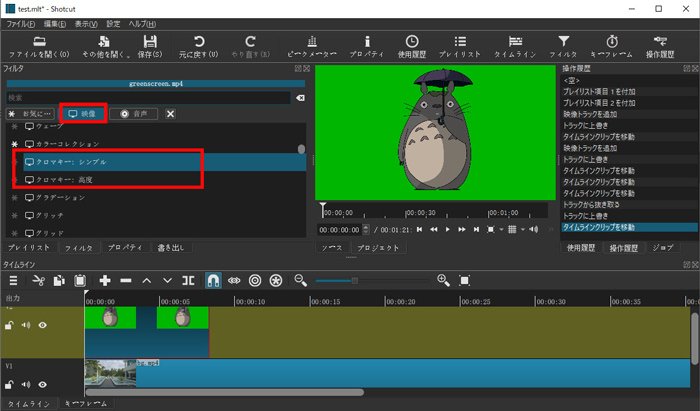Click the player volume speaker icon
The width and height of the screenshot is (700, 411).
pyautogui.click(x=533, y=229)
